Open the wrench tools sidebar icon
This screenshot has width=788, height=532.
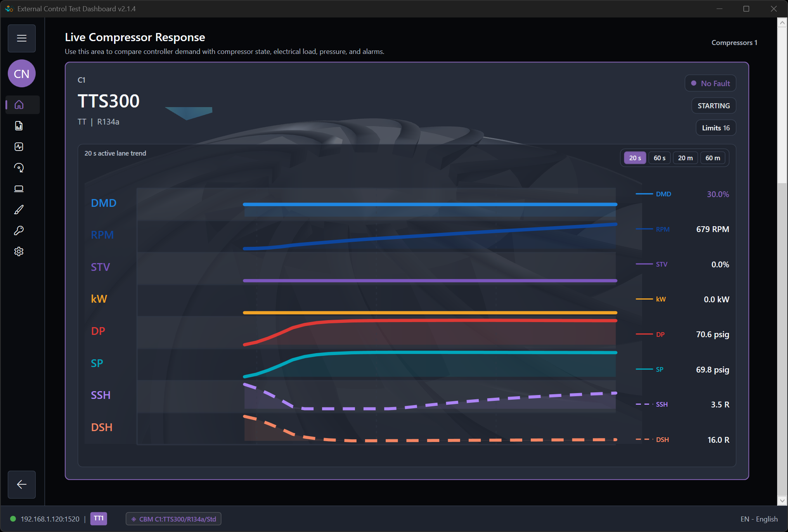coord(19,230)
